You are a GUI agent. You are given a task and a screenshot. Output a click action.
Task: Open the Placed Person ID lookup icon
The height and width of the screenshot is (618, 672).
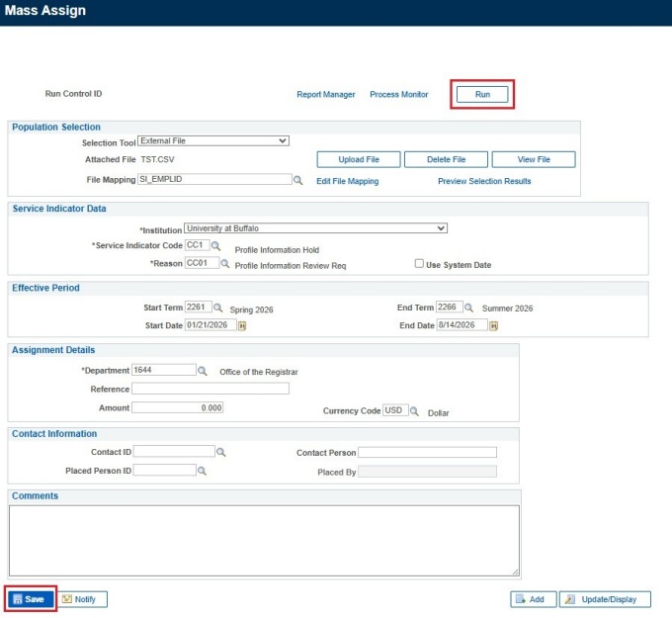[x=202, y=472]
